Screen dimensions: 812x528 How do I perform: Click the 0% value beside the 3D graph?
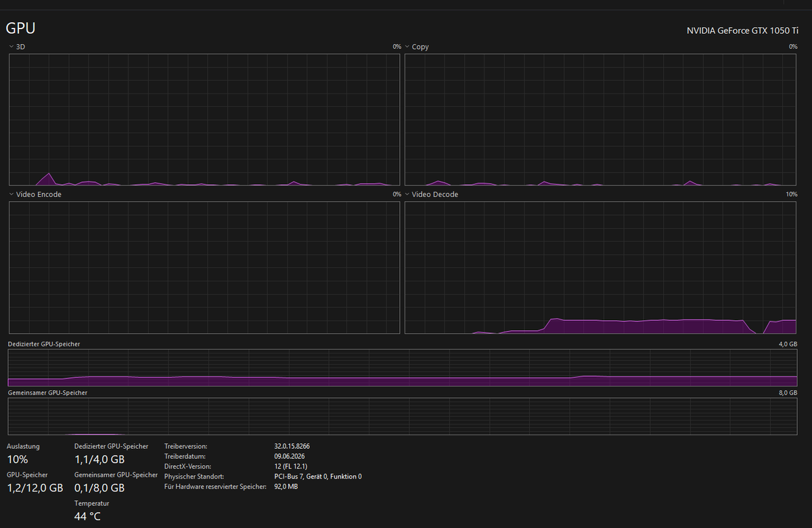(397, 47)
